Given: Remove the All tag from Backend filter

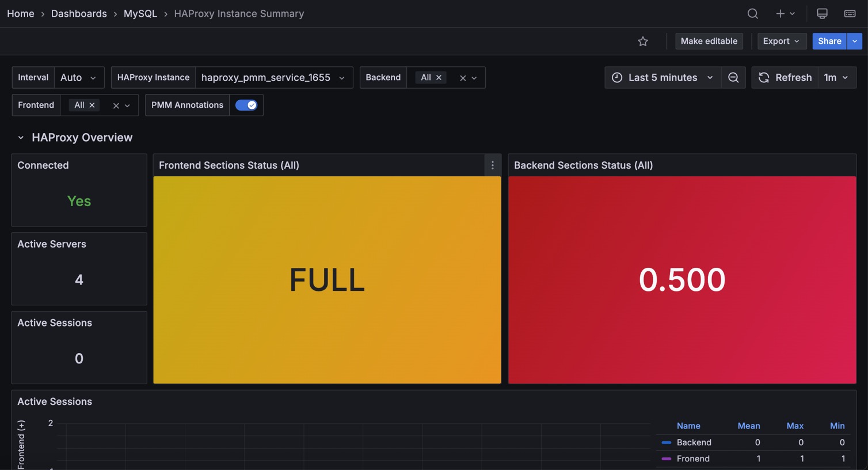Looking at the screenshot, I should click(439, 77).
